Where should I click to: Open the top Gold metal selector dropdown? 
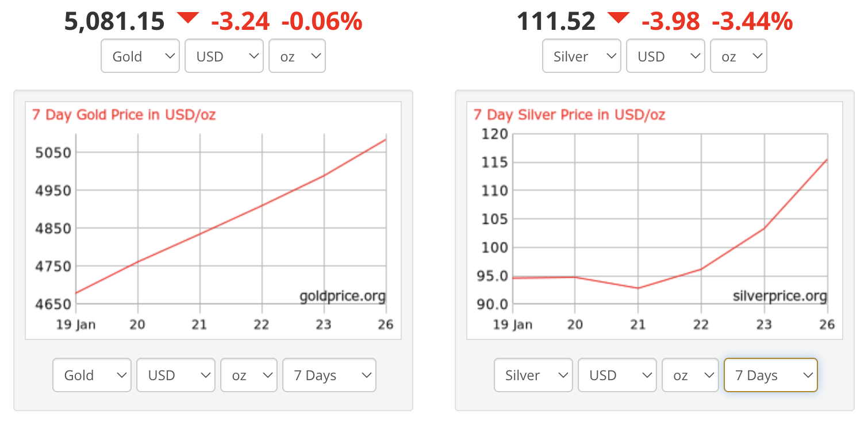[140, 56]
